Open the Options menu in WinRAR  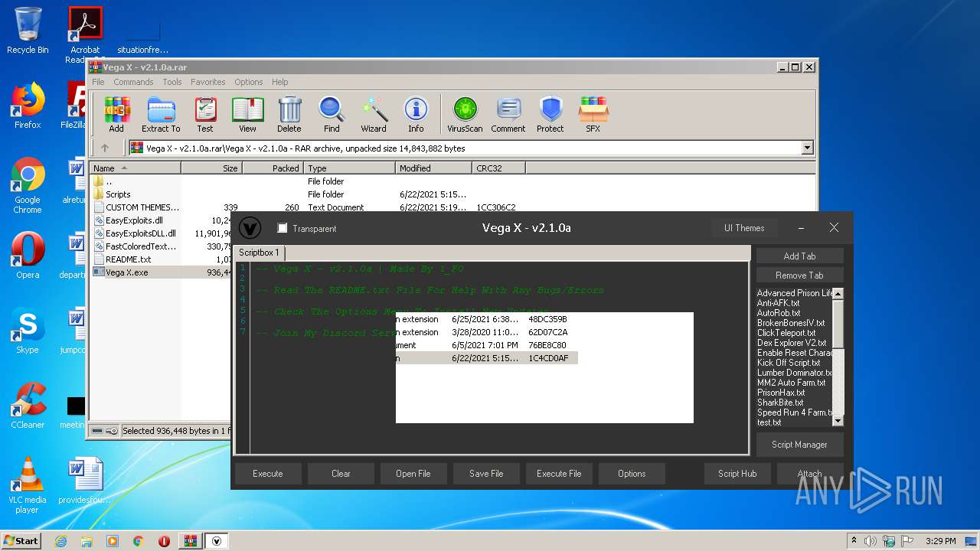[x=249, y=82]
